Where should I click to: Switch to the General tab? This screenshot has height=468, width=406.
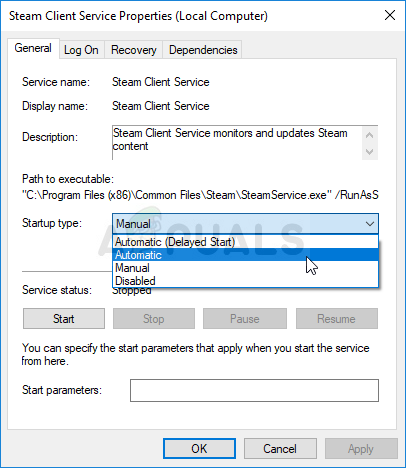click(x=33, y=48)
